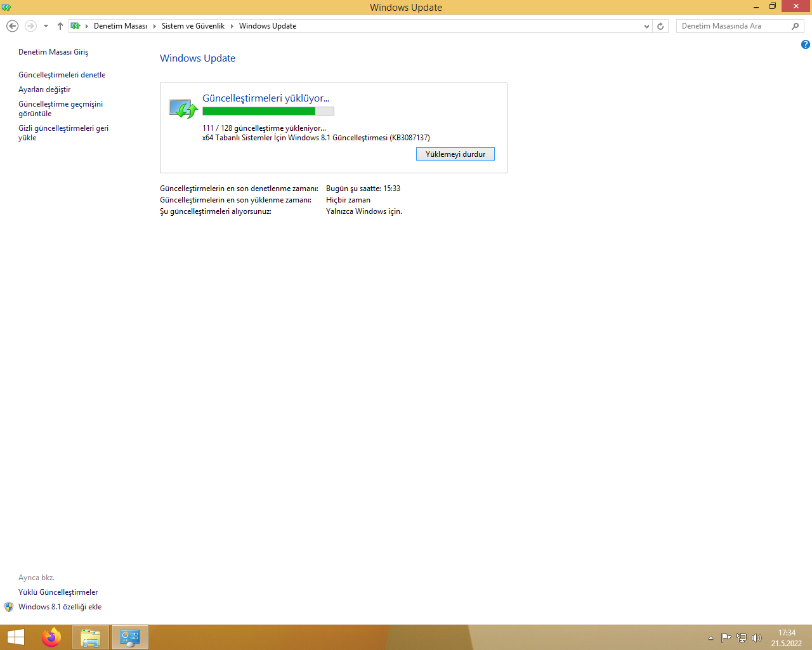
Task: Click the Bugün şu saatte: 15:33 value
Action: [363, 189]
